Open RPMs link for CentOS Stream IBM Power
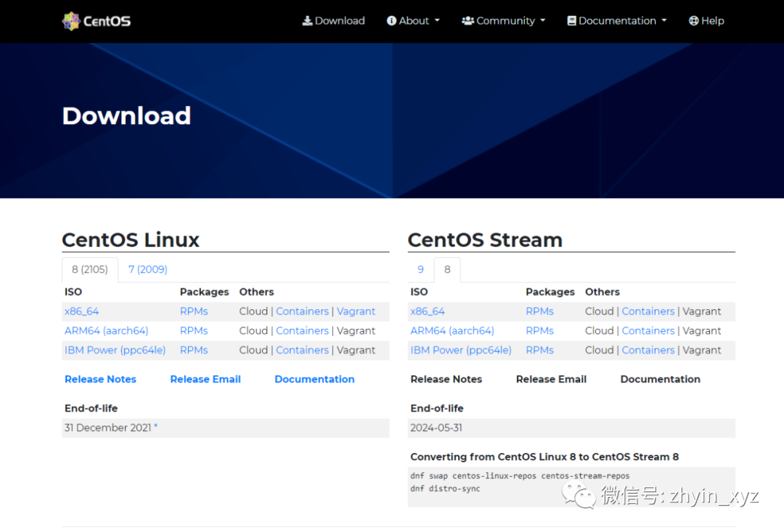The image size is (784, 532). tap(539, 350)
